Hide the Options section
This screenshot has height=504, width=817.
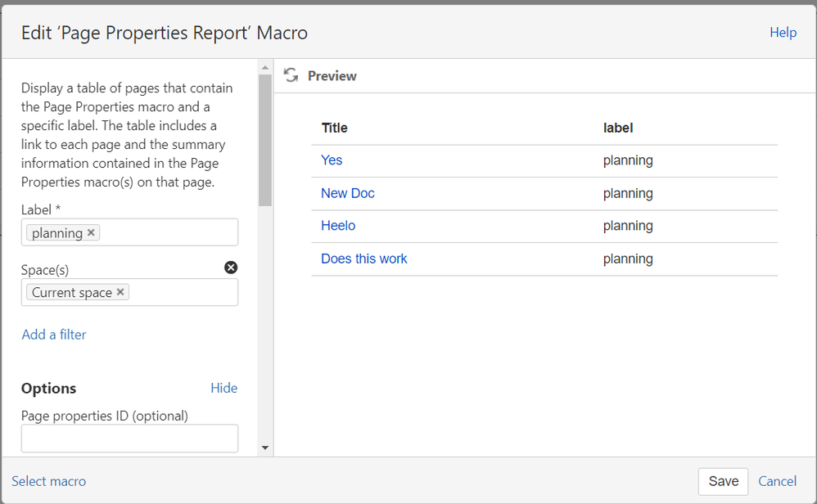pyautogui.click(x=223, y=388)
